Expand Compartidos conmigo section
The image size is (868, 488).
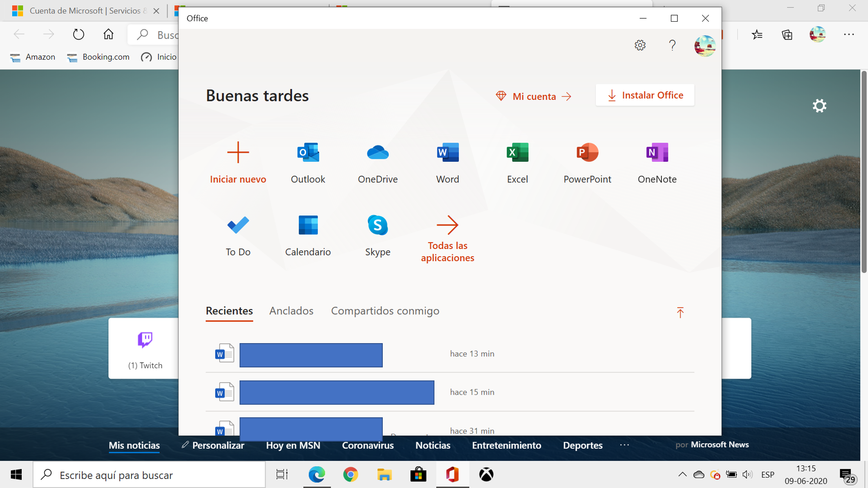pyautogui.click(x=385, y=311)
